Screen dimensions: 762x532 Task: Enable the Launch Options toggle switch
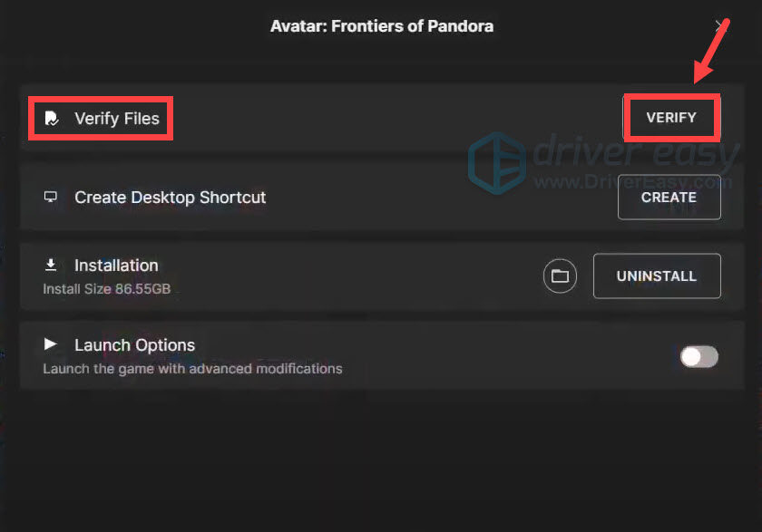698,357
